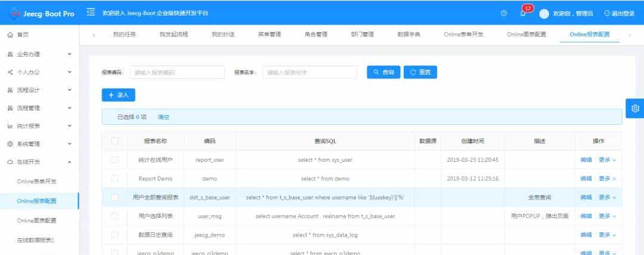644x255 pixels.
Task: Click the 录入 add button
Action: pos(118,95)
